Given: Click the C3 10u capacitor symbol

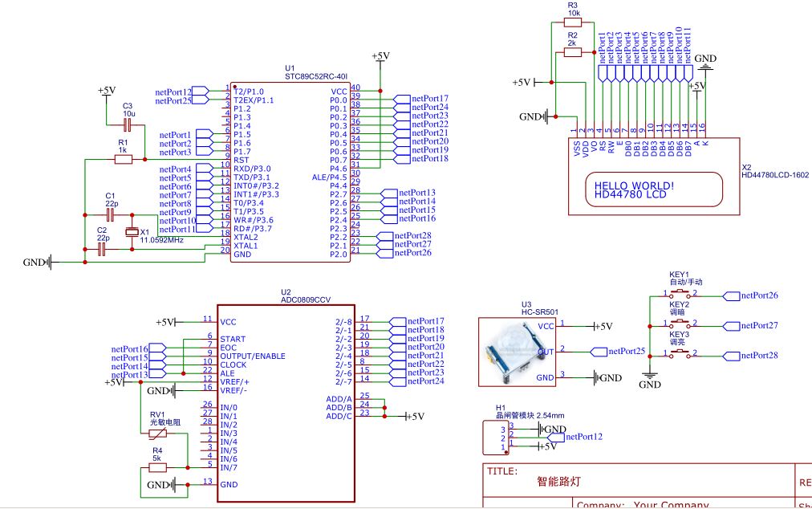Looking at the screenshot, I should click(128, 125).
